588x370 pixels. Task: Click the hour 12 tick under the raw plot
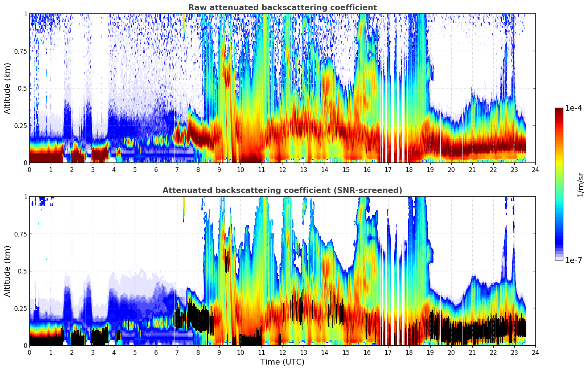point(282,169)
